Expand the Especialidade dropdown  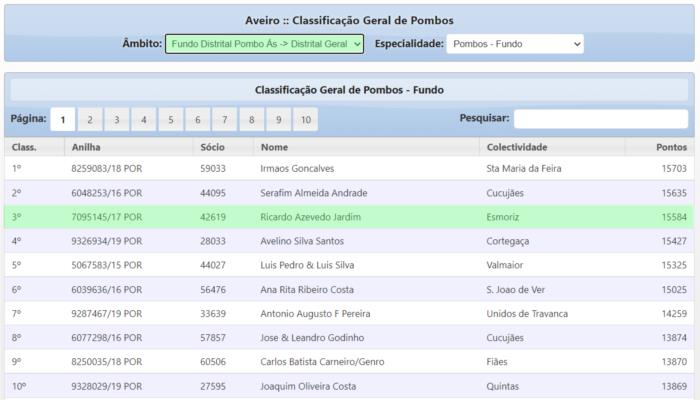coord(514,44)
